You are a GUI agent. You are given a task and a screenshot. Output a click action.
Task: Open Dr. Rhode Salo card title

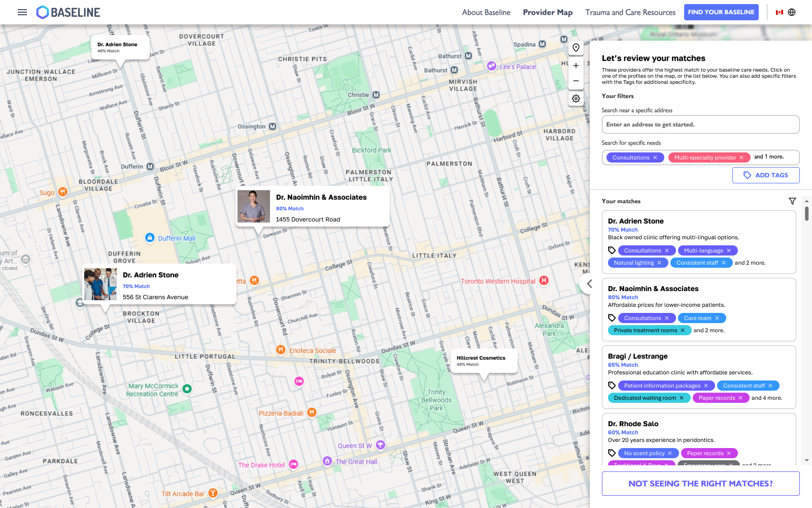point(633,424)
